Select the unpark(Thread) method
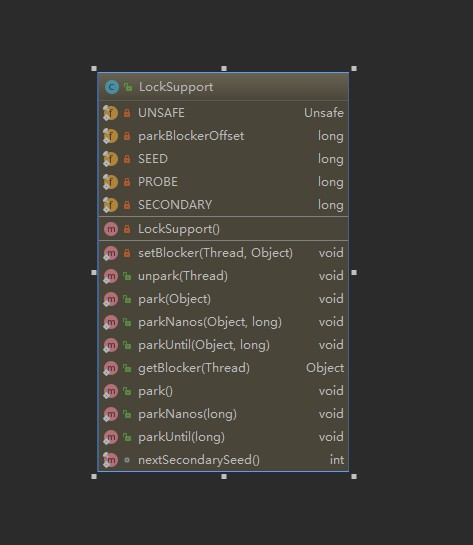This screenshot has width=473, height=545. coord(183,276)
